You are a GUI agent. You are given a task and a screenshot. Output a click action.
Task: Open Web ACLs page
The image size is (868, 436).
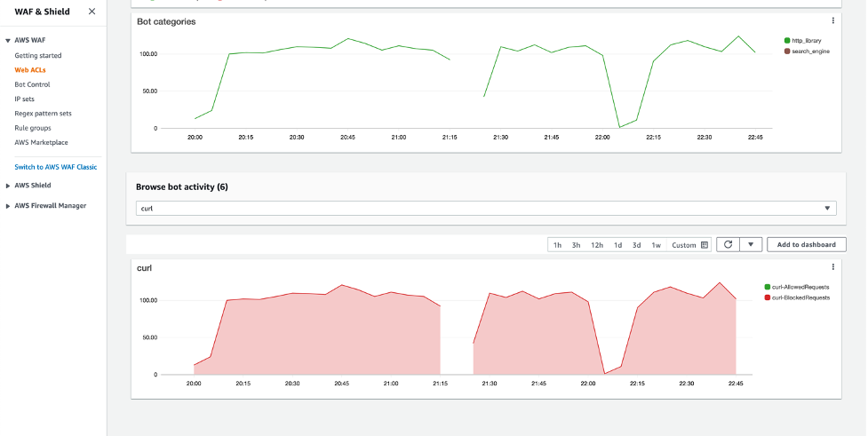tap(30, 70)
